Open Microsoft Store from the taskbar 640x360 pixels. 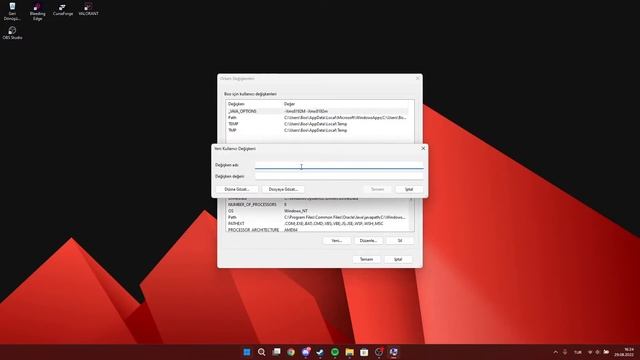(x=364, y=352)
